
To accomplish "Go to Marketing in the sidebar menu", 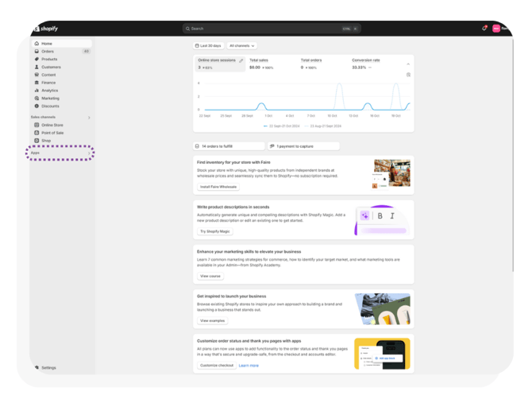I will coord(50,99).
